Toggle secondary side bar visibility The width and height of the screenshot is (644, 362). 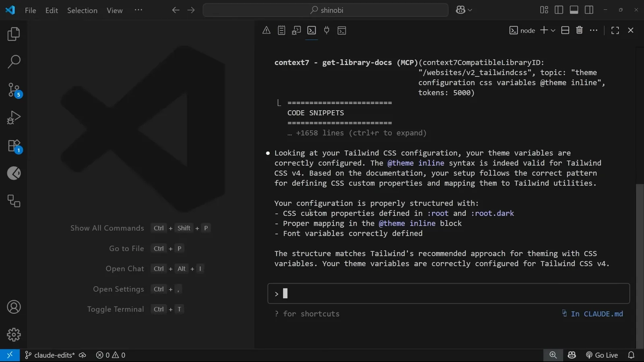coord(589,10)
